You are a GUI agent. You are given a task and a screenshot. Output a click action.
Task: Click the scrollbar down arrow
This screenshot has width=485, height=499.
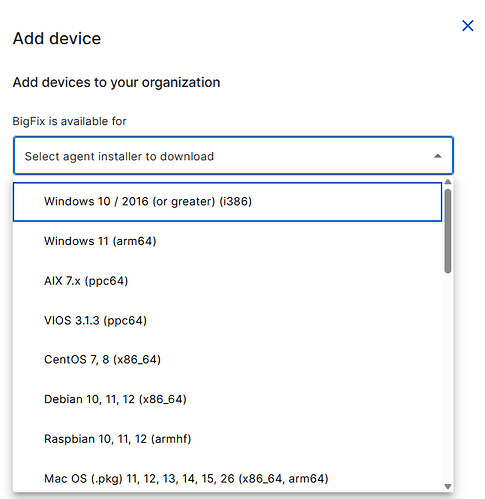pos(448,487)
